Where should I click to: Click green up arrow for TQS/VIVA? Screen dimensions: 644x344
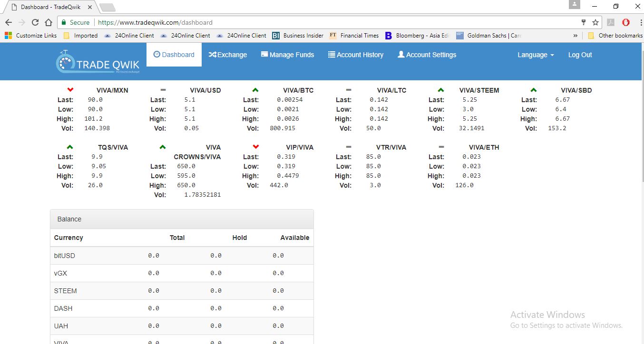coord(70,147)
